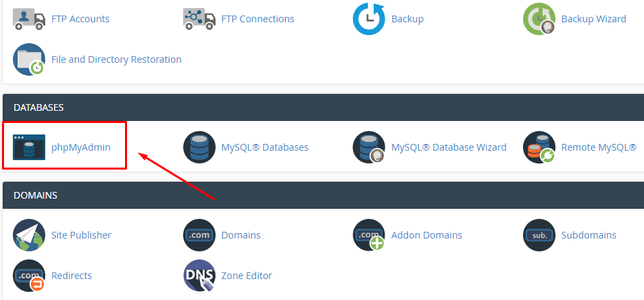Click the Subdomains text link
Screen dimensions: 644x300
tap(589, 235)
